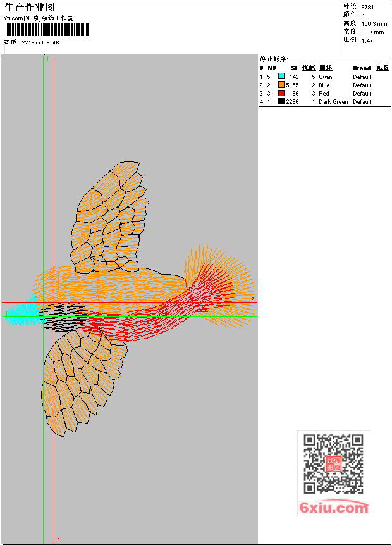Choose the black Dark Green swatch
The width and height of the screenshot is (392, 545).
281,101
